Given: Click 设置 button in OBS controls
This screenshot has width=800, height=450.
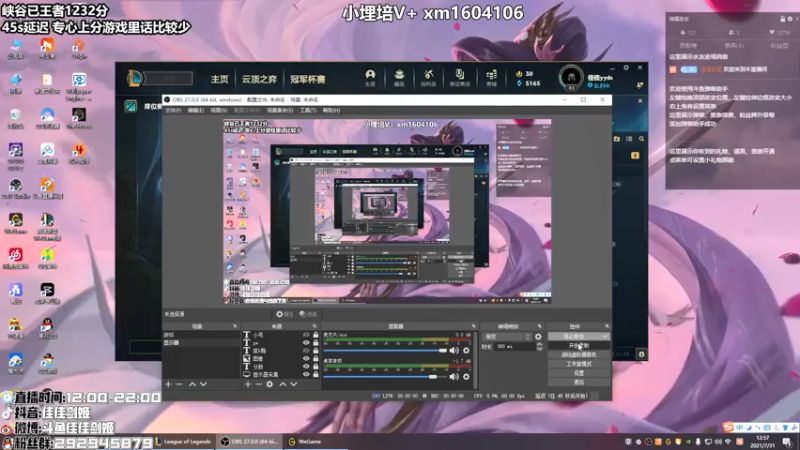Looking at the screenshot, I should click(x=579, y=373).
